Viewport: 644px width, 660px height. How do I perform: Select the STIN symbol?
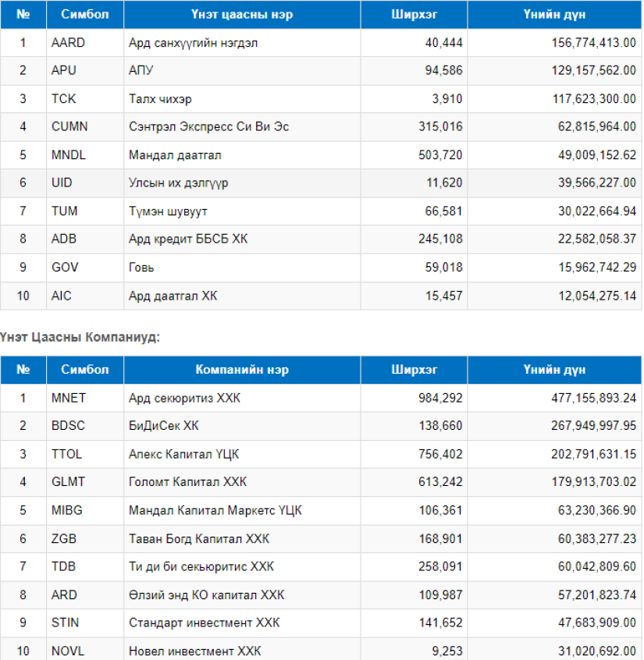(65, 623)
